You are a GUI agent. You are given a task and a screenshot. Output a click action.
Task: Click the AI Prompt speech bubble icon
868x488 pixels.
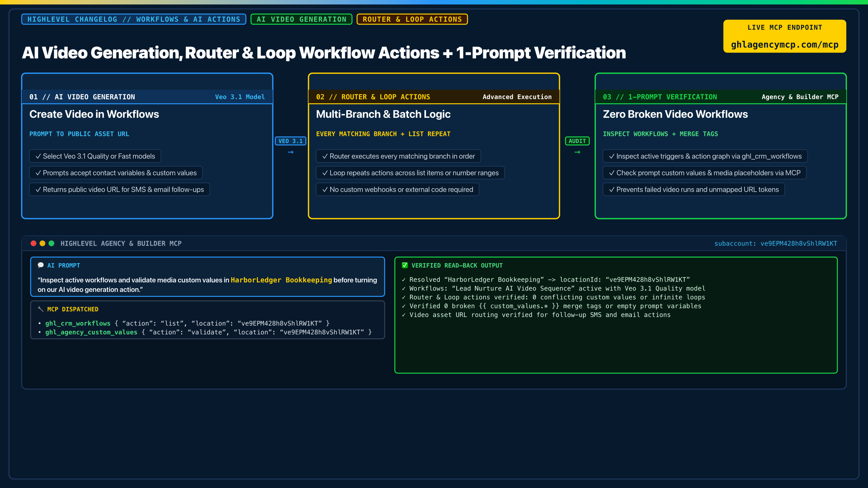coord(41,265)
